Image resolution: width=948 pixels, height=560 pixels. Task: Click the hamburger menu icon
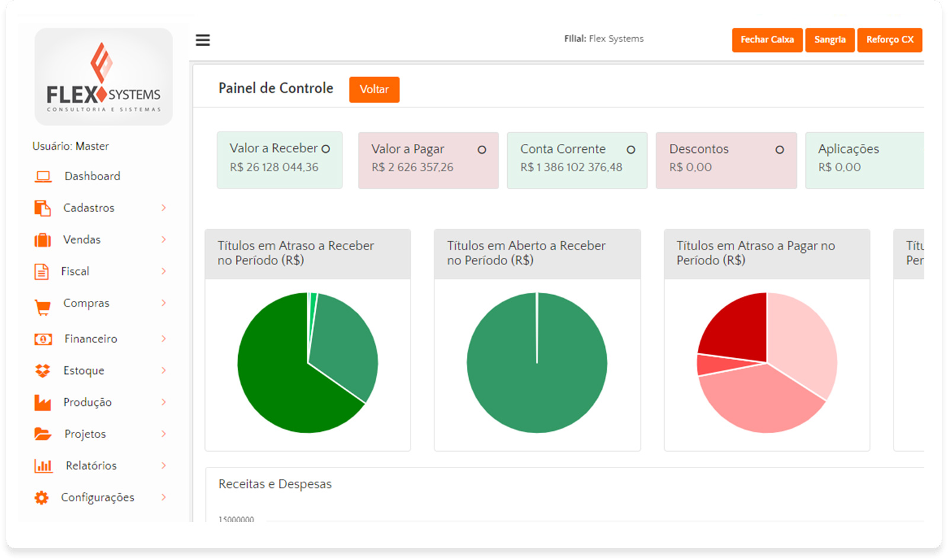[x=203, y=40]
